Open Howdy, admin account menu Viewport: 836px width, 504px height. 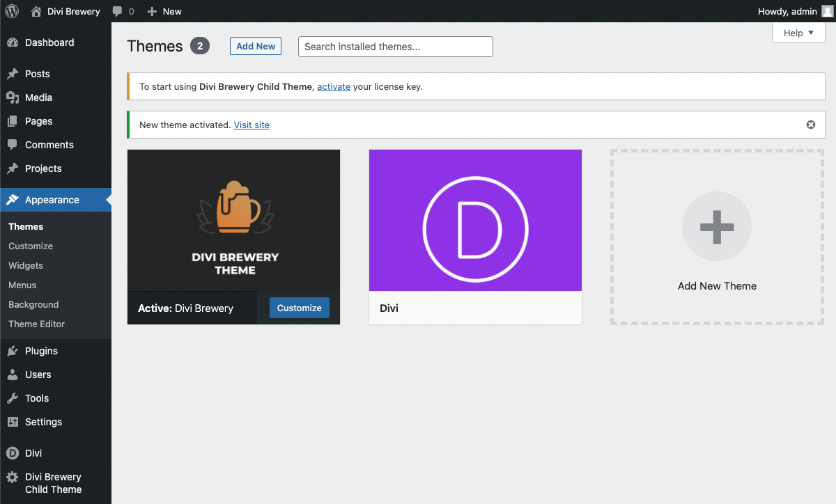[x=795, y=11]
